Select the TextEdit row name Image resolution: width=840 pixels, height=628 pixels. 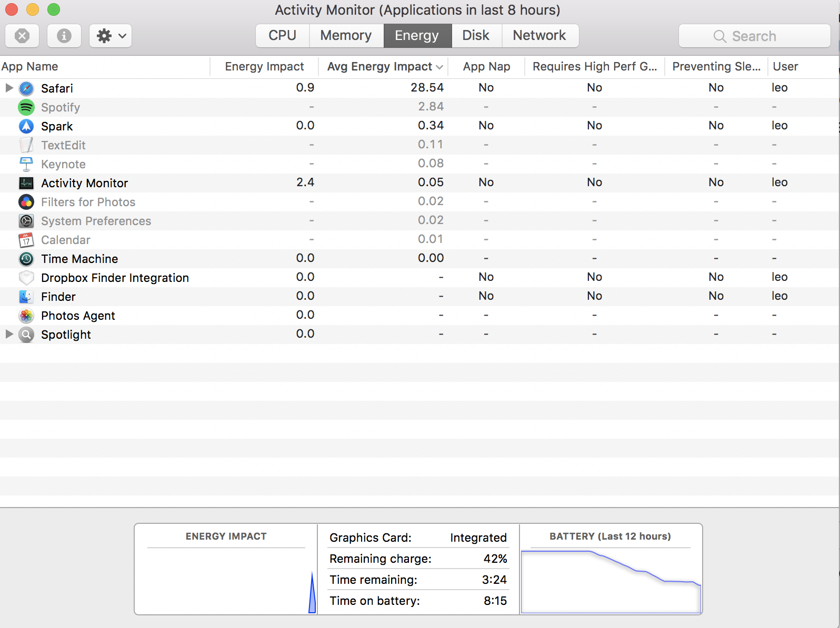[63, 145]
